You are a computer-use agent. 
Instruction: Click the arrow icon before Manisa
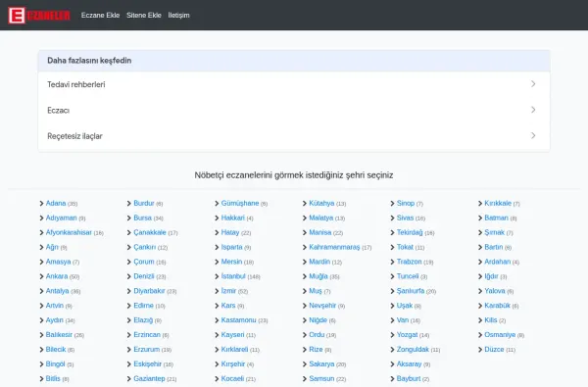(305, 233)
